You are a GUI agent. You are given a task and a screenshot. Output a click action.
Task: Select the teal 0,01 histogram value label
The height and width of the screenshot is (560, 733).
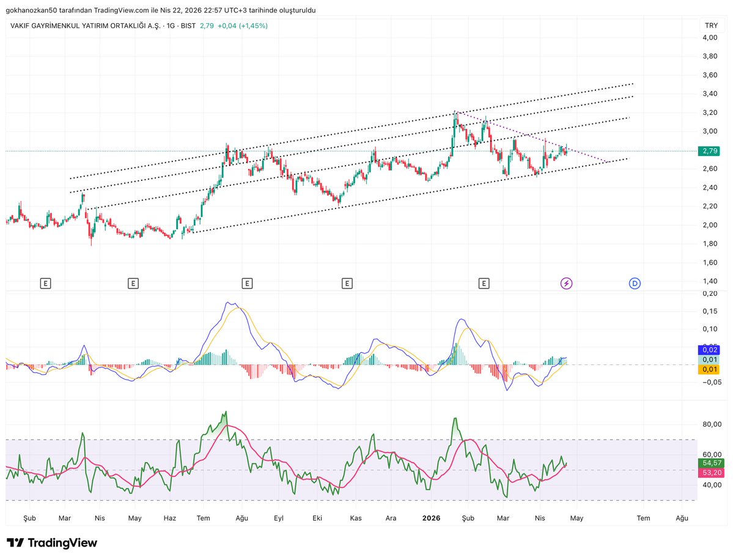click(x=709, y=359)
